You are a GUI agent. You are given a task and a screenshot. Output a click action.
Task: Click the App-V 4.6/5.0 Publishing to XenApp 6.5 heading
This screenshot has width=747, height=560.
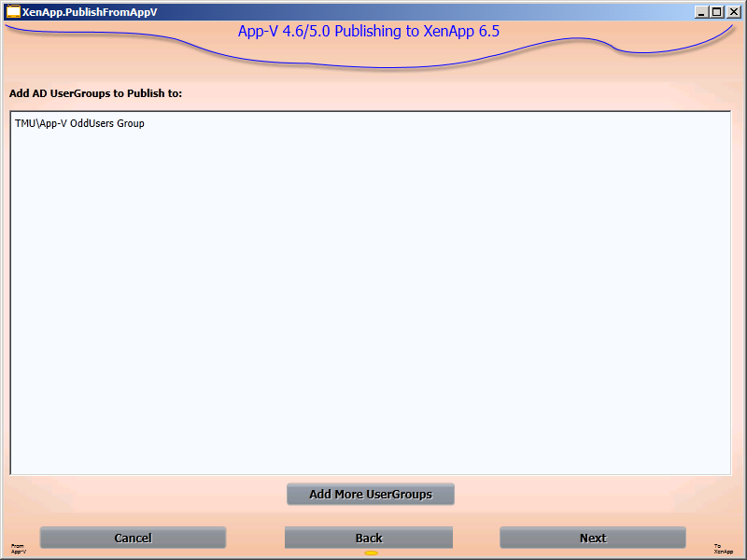pyautogui.click(x=369, y=32)
